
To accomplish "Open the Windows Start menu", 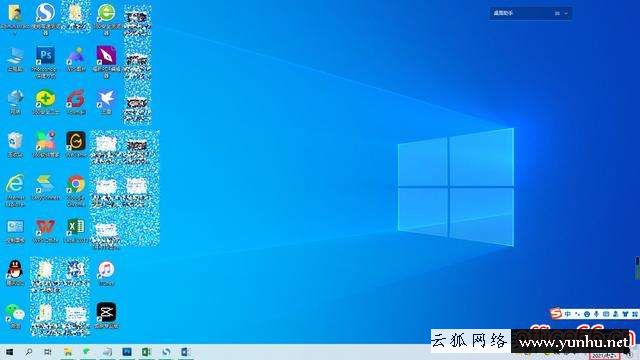I will coord(9,352).
